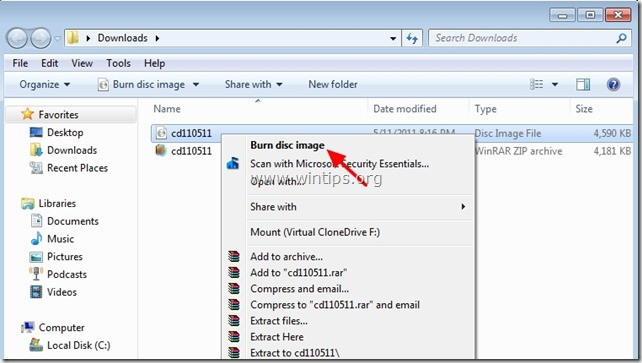Select Add to archive... option

click(286, 257)
